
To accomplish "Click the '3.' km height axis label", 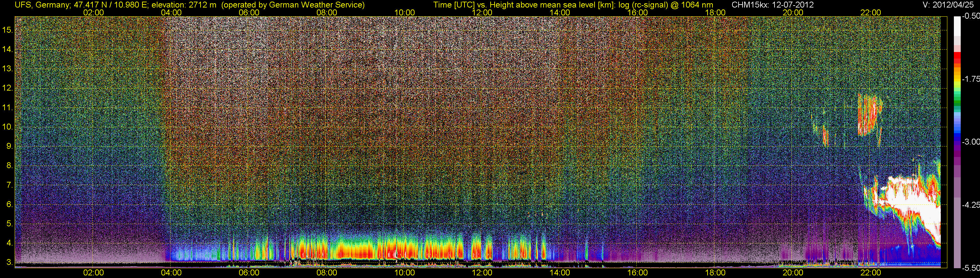I will pos(9,262).
